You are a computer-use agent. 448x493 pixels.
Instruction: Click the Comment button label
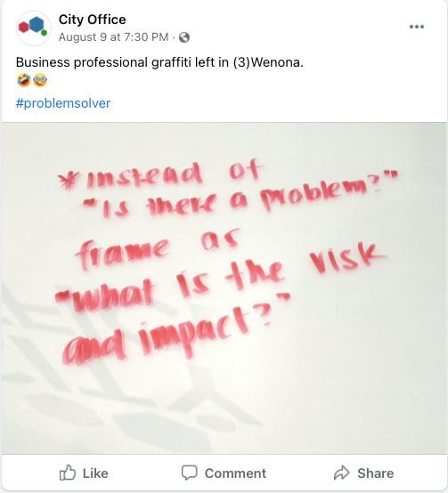[x=236, y=473]
